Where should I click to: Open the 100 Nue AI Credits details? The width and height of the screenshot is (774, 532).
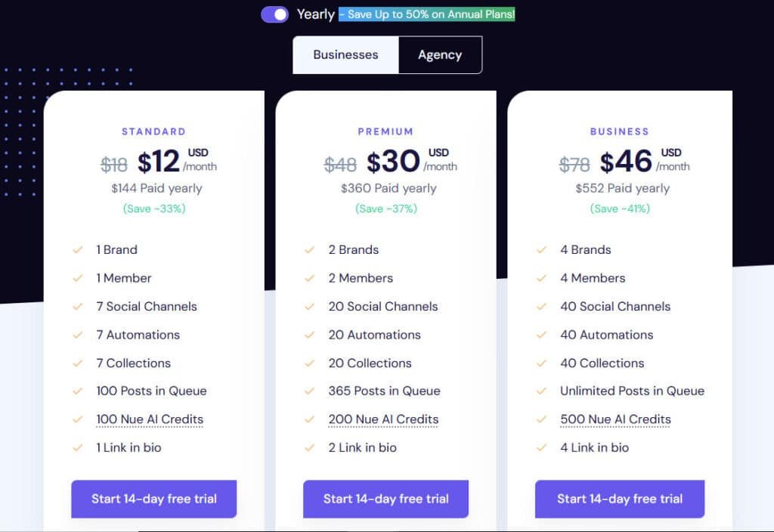pyautogui.click(x=149, y=419)
